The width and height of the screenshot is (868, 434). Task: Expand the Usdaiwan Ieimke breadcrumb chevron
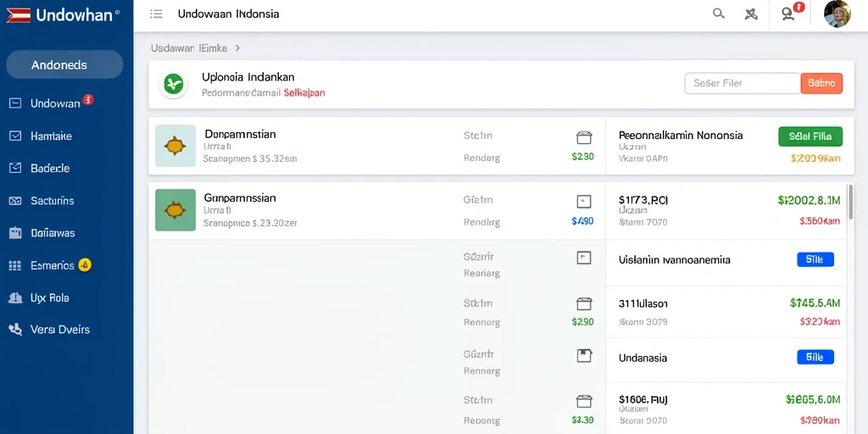click(237, 48)
